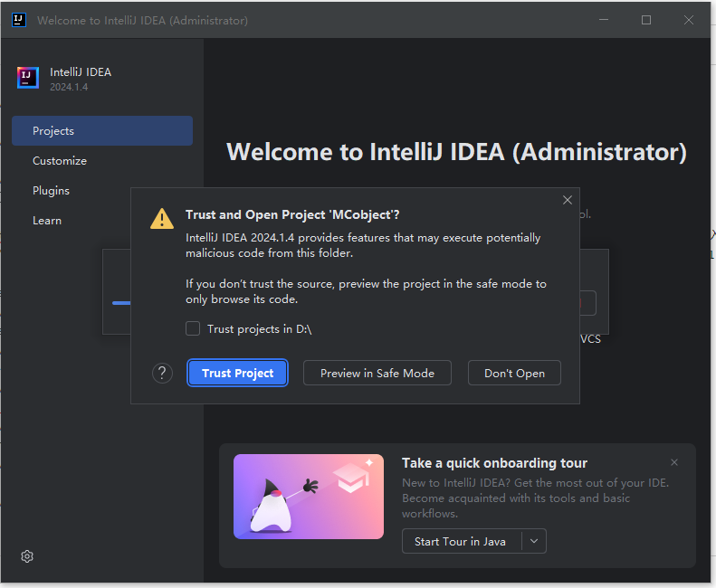Close the Trust Project dialog
Viewport: 716px width, 588px height.
(x=568, y=200)
